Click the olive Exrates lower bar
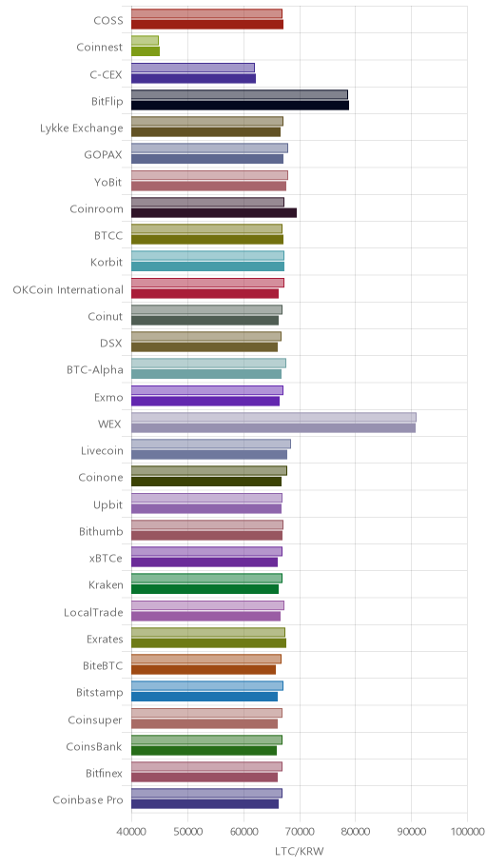 [x=208, y=642]
